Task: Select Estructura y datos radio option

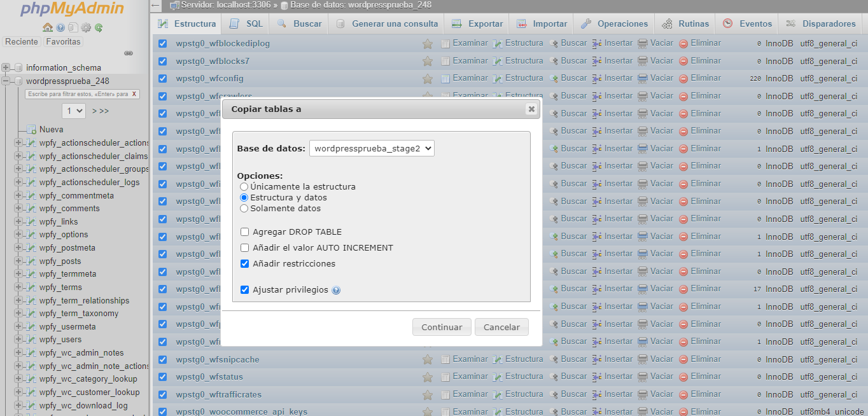Action: pos(244,198)
